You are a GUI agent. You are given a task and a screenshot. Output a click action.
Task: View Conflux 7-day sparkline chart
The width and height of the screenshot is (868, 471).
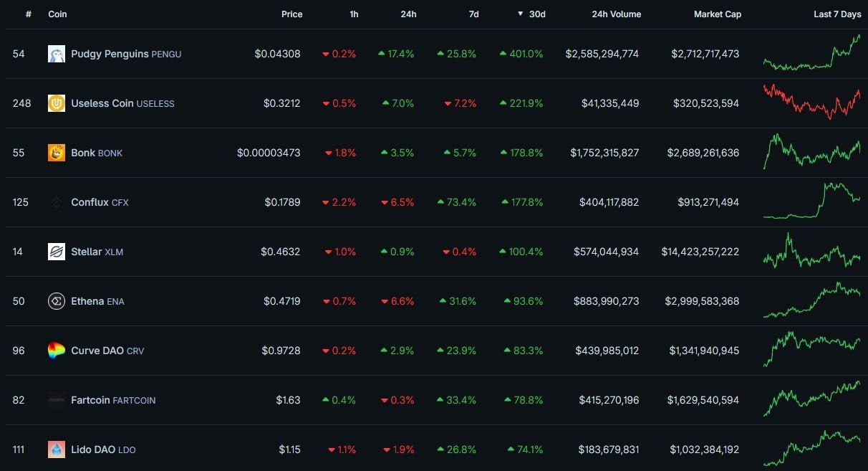[812, 201]
